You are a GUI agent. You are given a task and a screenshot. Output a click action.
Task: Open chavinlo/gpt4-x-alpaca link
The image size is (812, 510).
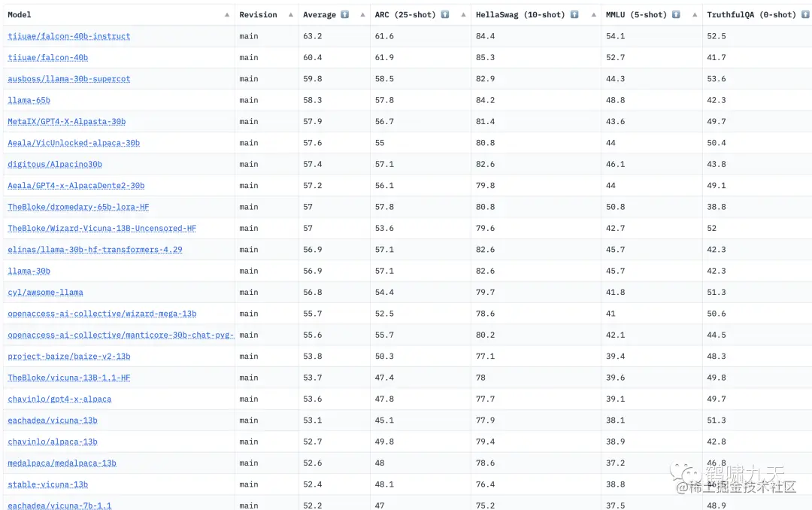point(59,399)
